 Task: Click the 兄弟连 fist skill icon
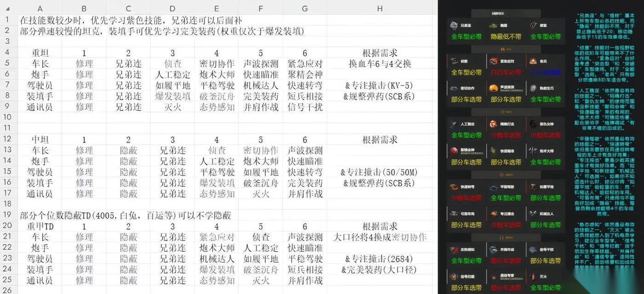point(454,26)
